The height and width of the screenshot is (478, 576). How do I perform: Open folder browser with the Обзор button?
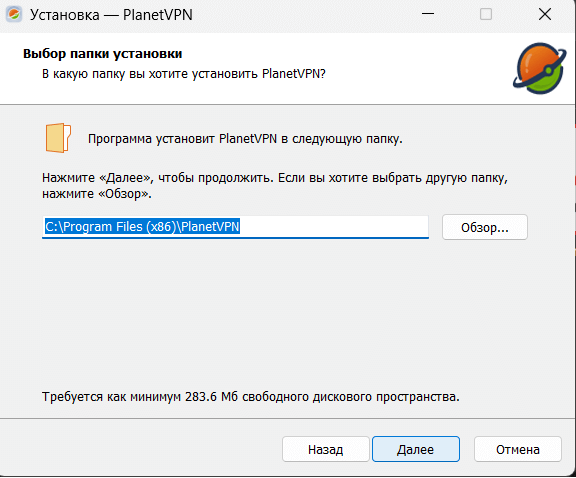tap(485, 227)
